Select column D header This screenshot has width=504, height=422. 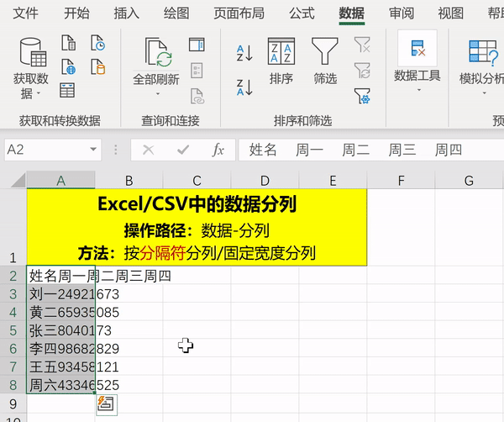[265, 181]
